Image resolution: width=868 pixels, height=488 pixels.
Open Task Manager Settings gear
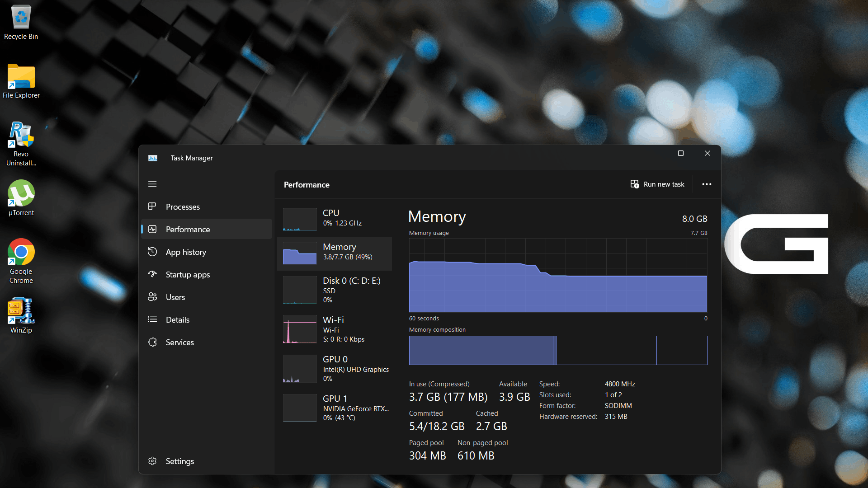coord(152,461)
